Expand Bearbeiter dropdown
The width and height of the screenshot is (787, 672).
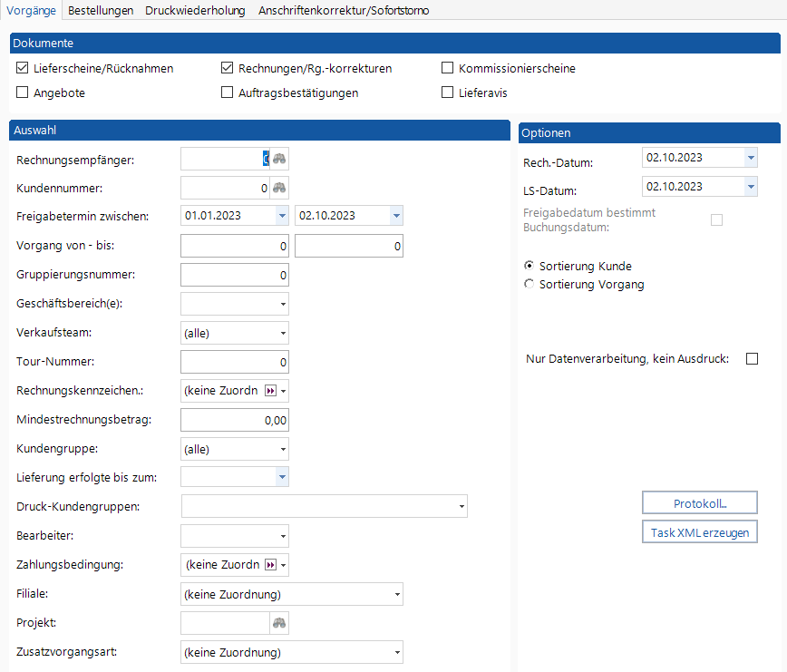coord(283,536)
